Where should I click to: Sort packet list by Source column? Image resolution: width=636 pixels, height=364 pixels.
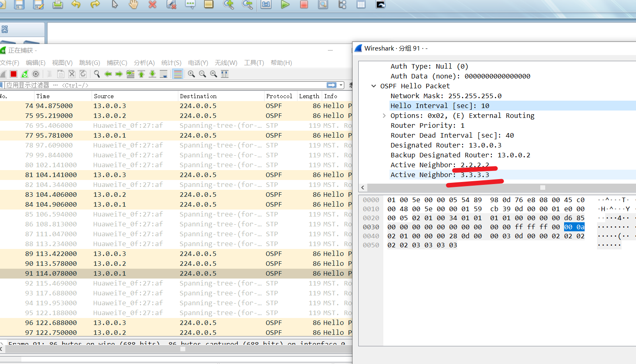tap(135, 96)
